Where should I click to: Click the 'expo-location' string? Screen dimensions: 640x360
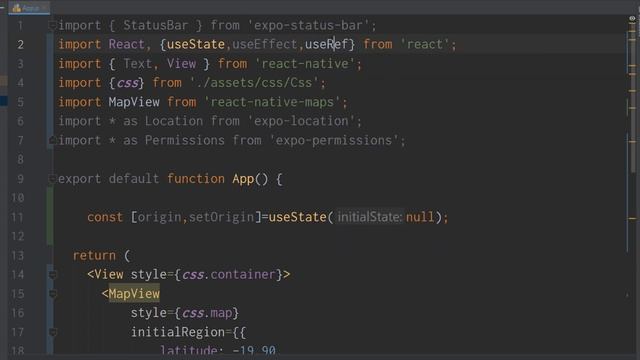(301, 121)
